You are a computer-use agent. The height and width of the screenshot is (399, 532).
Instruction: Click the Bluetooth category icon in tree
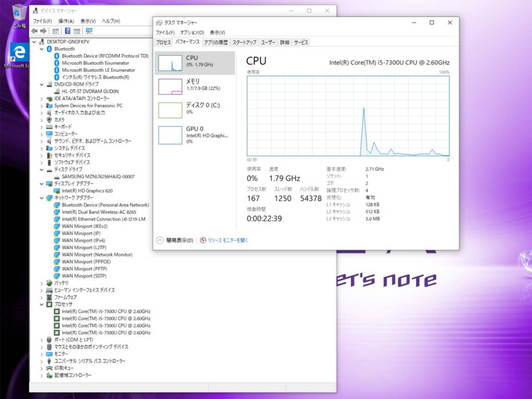(x=49, y=49)
